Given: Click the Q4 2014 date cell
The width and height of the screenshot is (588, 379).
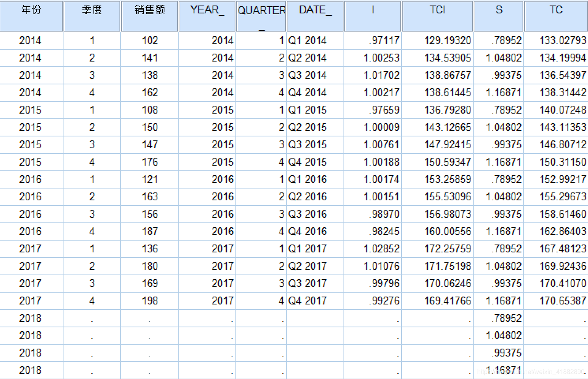Looking at the screenshot, I should tap(315, 93).
